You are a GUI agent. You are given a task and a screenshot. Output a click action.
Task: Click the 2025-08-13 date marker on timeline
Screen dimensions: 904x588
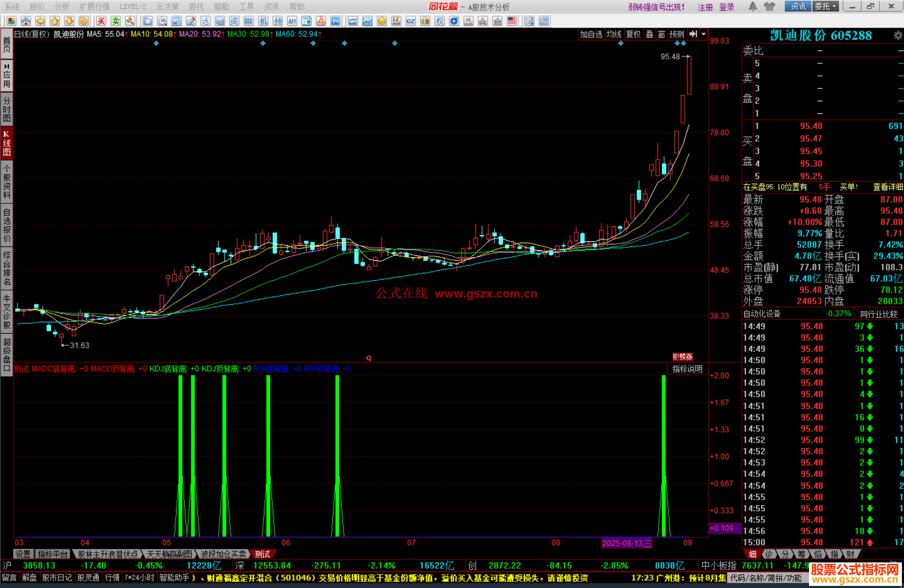pyautogui.click(x=627, y=543)
